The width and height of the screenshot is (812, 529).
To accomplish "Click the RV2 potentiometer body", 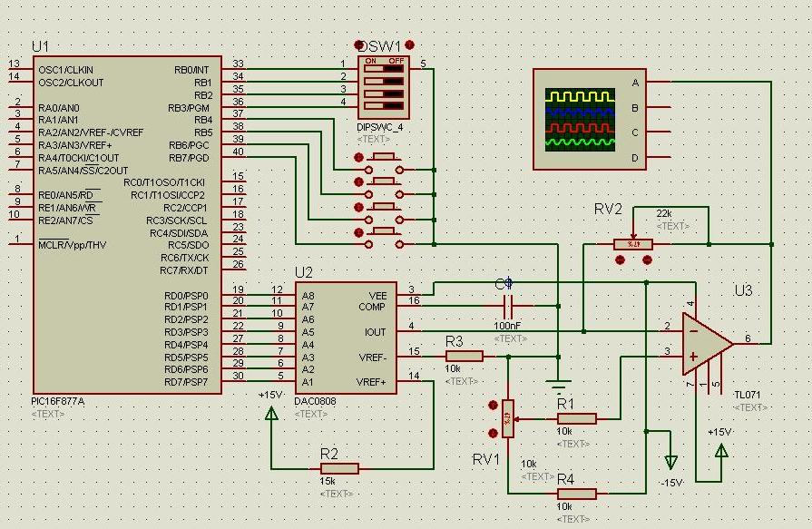I will click(633, 244).
